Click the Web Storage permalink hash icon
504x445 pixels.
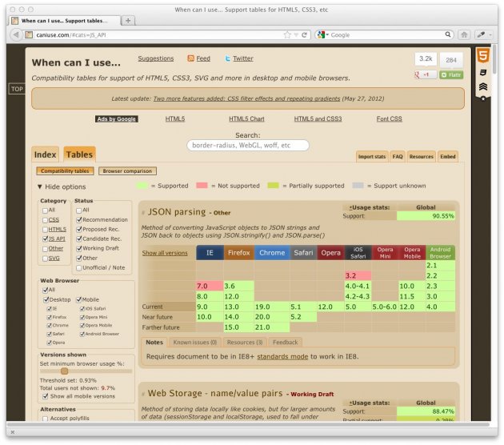point(143,395)
